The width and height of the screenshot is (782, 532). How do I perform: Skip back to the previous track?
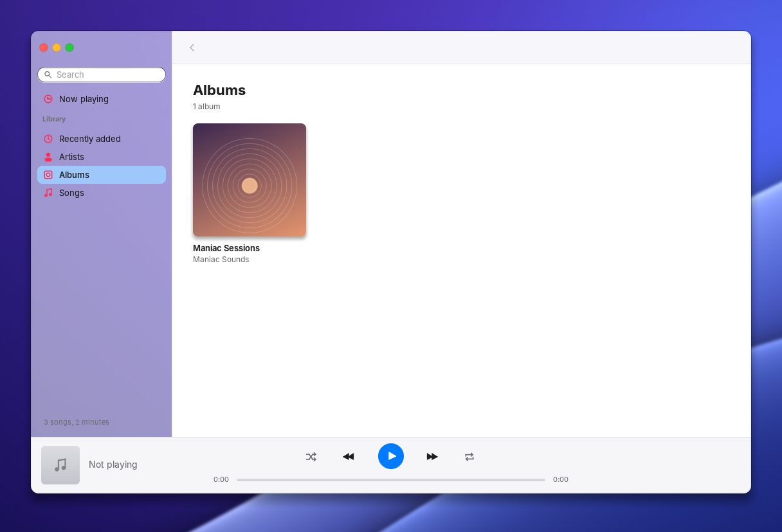pos(349,457)
